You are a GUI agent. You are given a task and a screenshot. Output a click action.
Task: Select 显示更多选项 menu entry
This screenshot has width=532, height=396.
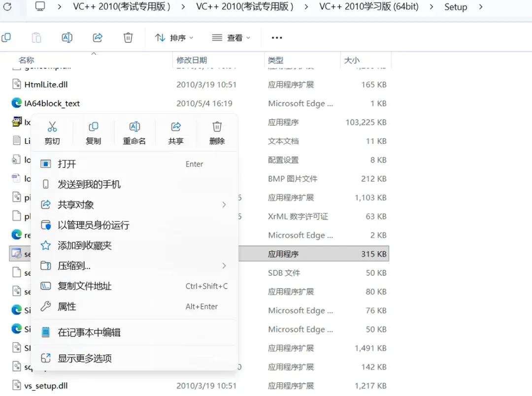point(134,358)
